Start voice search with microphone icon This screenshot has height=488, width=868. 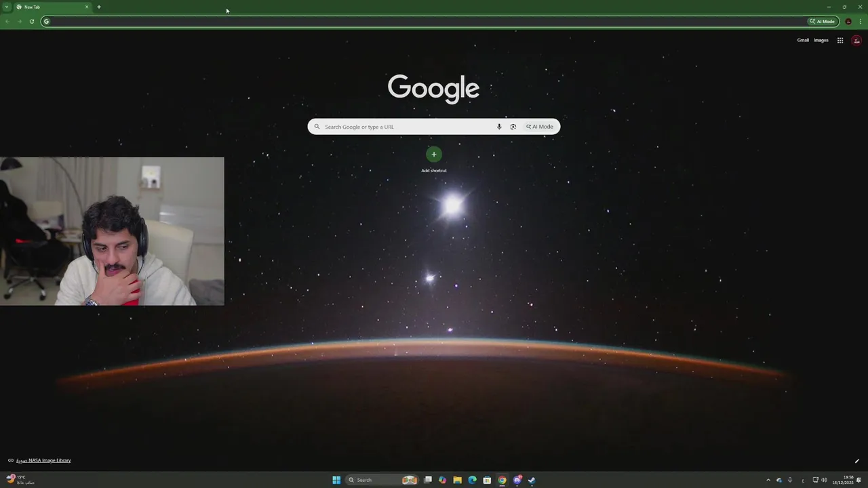pyautogui.click(x=499, y=127)
